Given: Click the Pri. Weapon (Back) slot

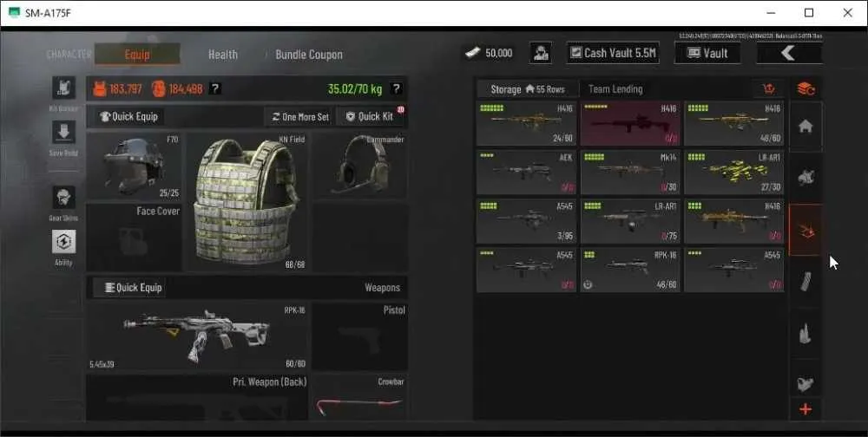Looking at the screenshot, I should tap(197, 398).
